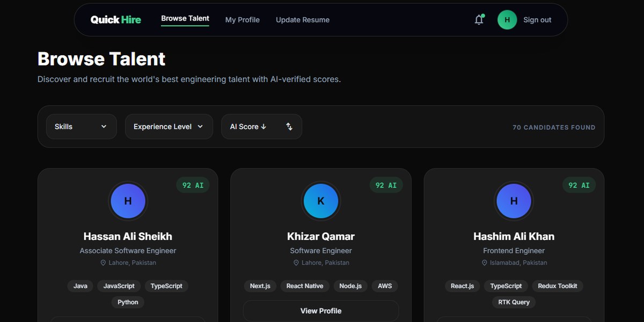Viewport: 644px width, 322px height.
Task: Click Khizar Qamar's Software Engineer title
Action: pyautogui.click(x=321, y=251)
